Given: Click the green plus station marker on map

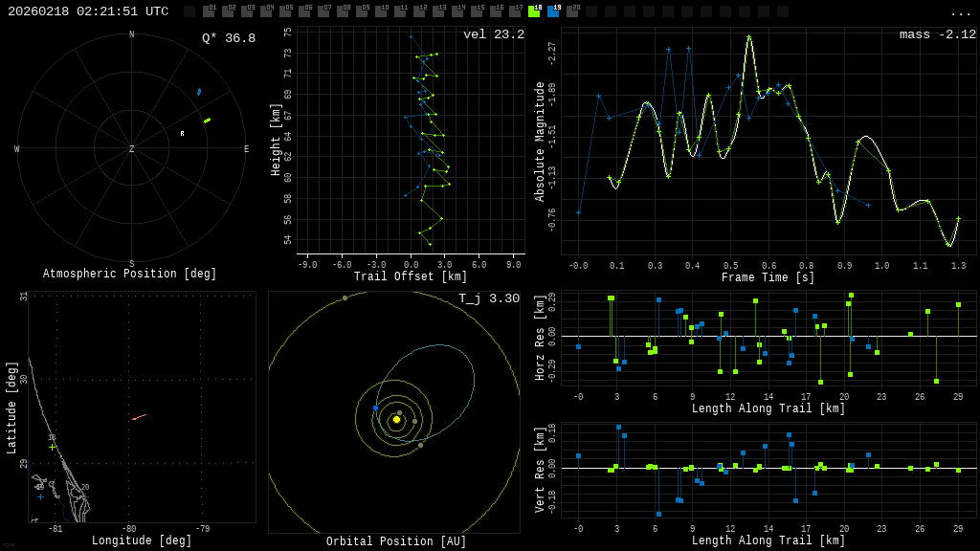Looking at the screenshot, I should pos(52,447).
